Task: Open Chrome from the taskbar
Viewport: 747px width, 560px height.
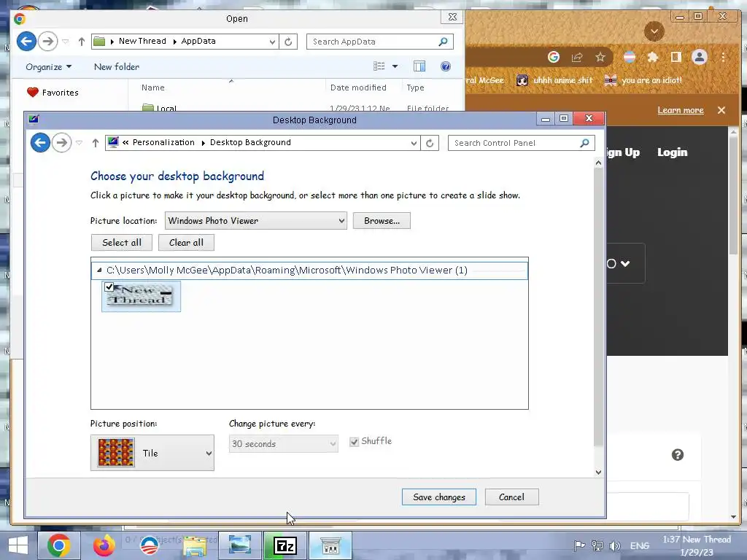Action: 59,545
